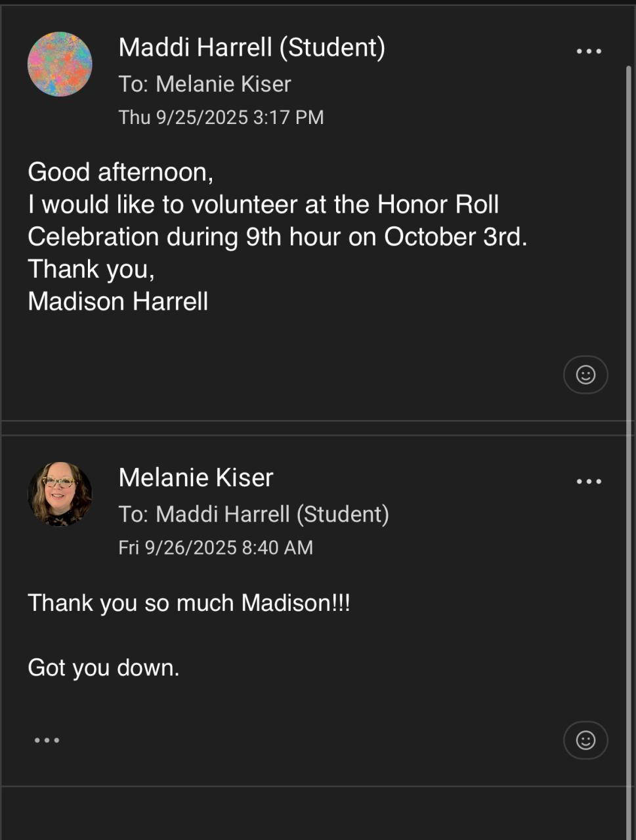
Task: Click the Fri 9/26/2025 8:40 AM timestamp
Action: pyautogui.click(x=215, y=548)
